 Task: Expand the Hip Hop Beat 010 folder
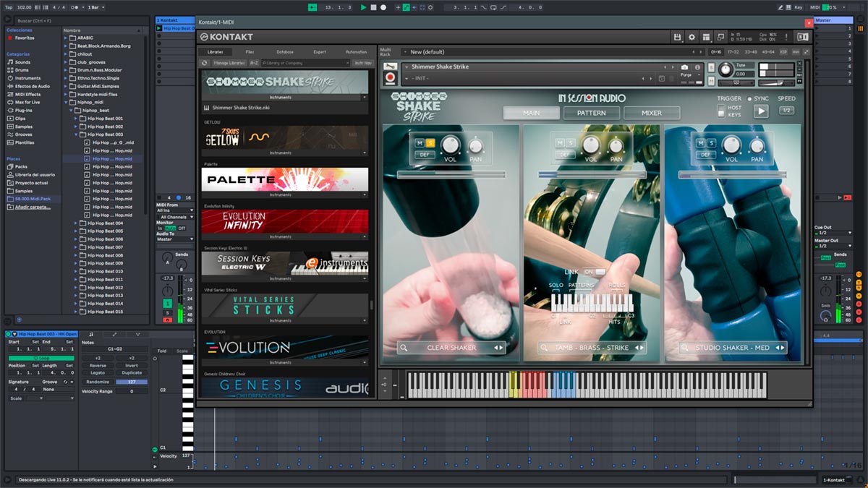pos(76,271)
